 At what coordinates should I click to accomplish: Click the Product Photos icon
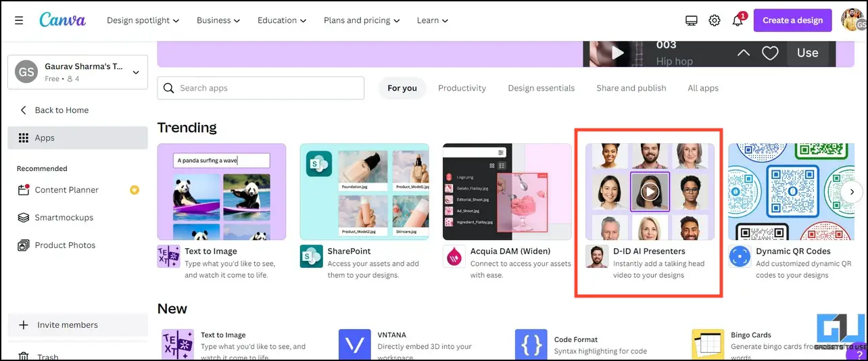click(24, 245)
